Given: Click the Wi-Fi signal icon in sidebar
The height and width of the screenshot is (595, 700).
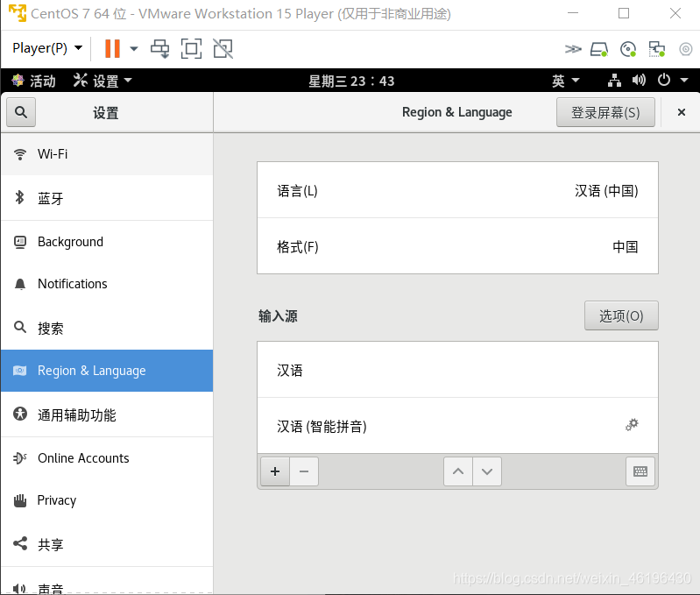Looking at the screenshot, I should [19, 154].
